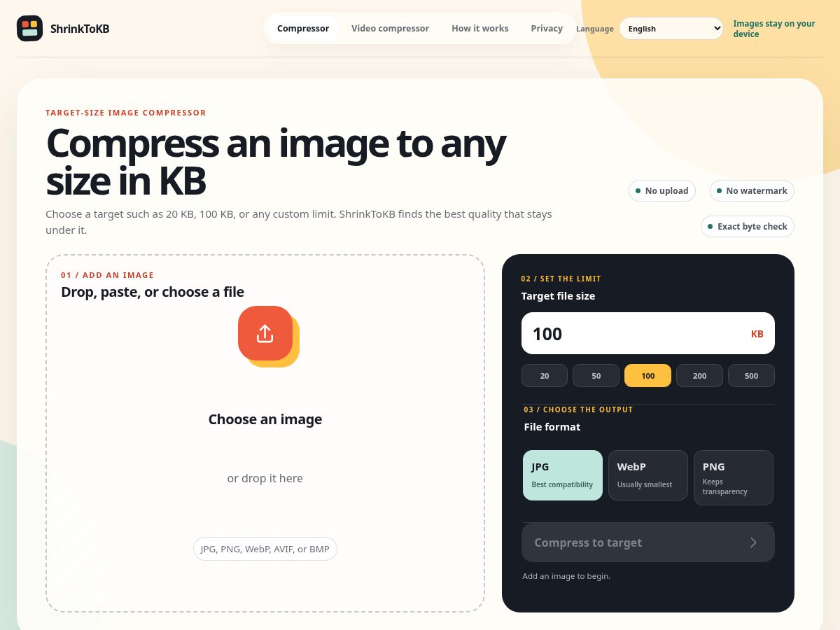Switch to the Compressor tab

(303, 29)
